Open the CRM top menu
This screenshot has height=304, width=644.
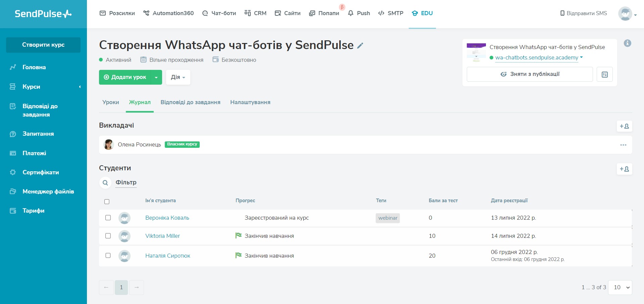255,13
